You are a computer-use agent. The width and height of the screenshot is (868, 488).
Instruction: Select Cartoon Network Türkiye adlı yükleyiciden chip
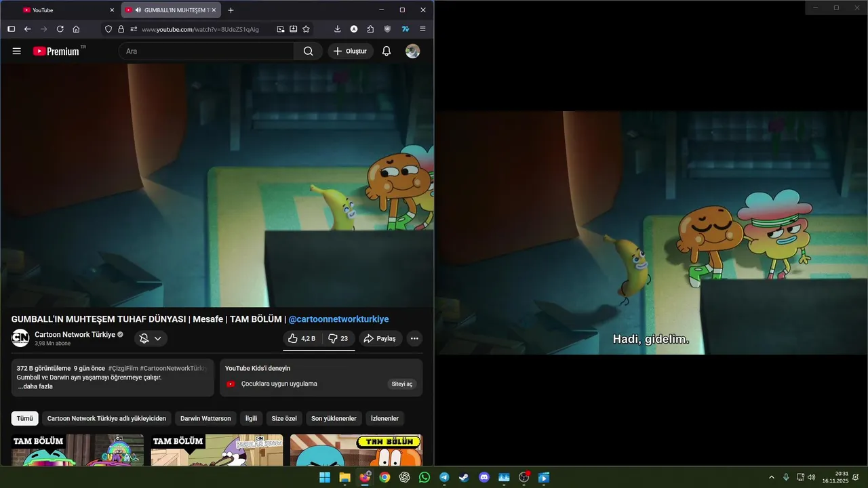point(106,418)
